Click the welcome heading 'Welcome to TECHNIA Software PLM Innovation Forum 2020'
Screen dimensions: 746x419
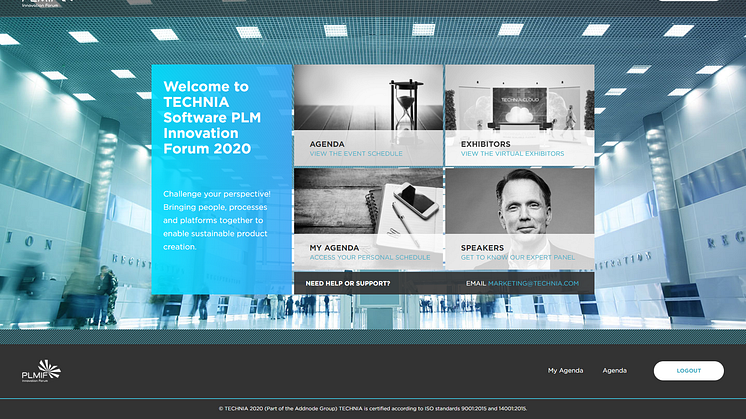(212, 117)
